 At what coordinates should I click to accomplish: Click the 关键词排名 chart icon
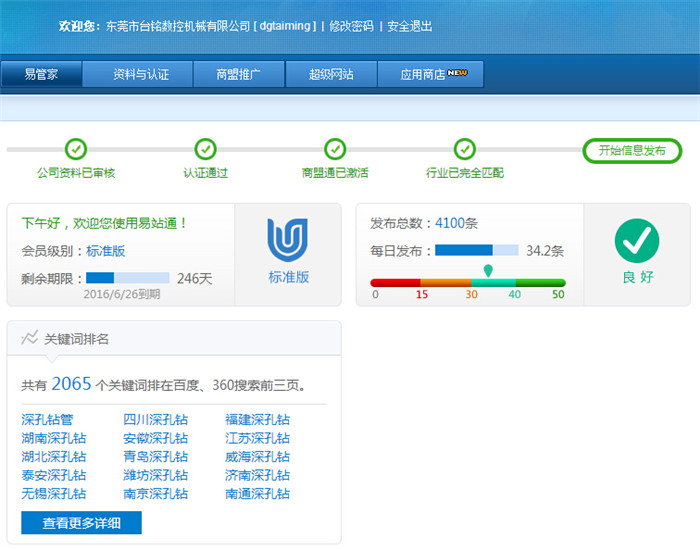tap(30, 338)
